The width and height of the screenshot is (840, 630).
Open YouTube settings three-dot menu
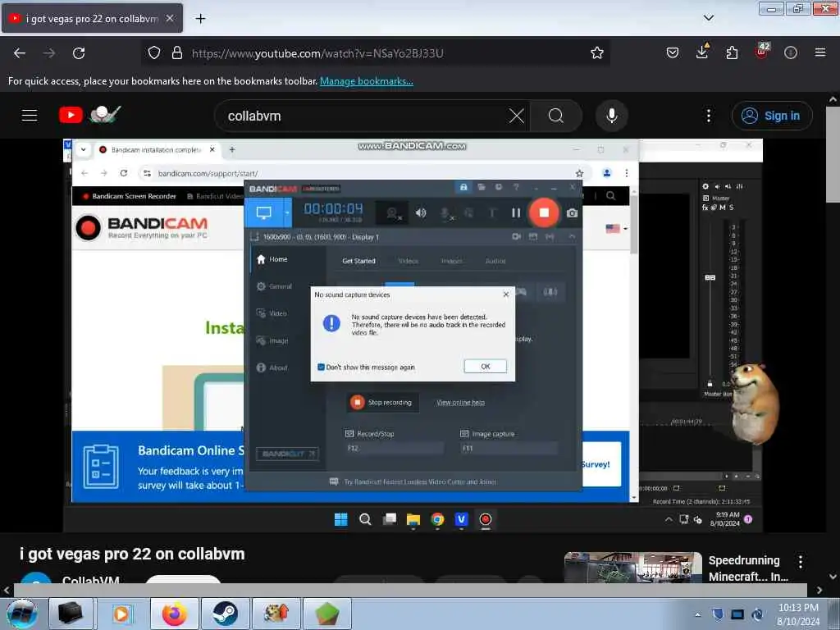pyautogui.click(x=708, y=116)
